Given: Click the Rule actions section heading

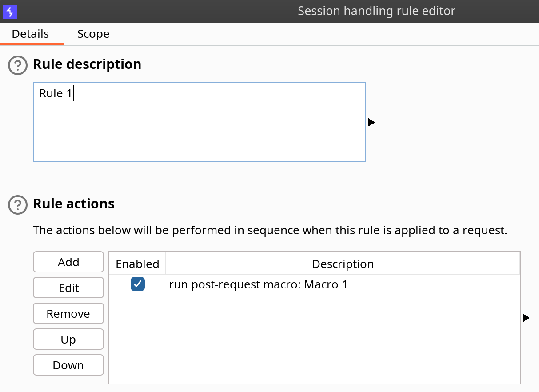Looking at the screenshot, I should tap(74, 204).
